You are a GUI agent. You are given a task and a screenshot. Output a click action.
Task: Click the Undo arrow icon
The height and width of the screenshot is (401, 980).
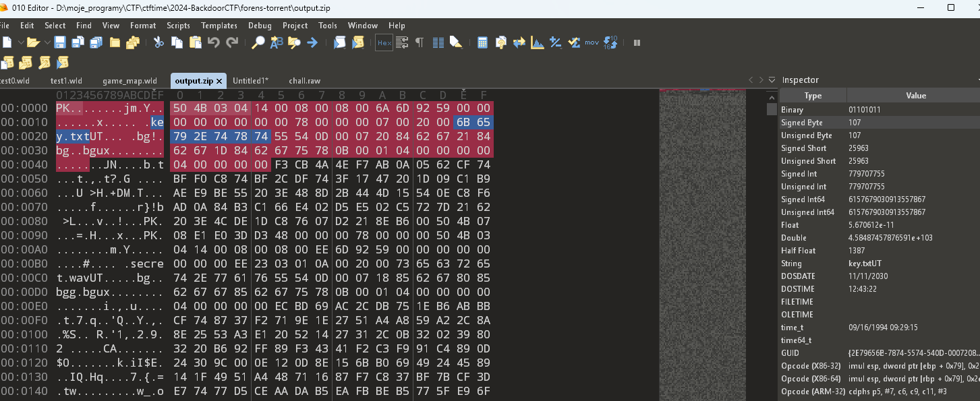pos(213,42)
